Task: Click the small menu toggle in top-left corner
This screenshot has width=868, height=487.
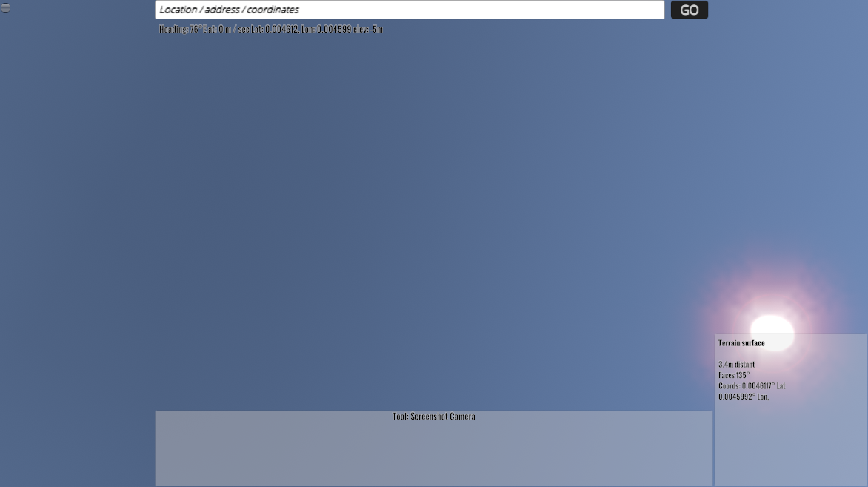Action: 5,7
